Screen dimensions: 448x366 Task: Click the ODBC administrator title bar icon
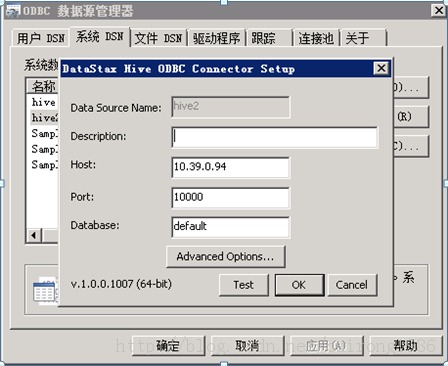tap(13, 11)
